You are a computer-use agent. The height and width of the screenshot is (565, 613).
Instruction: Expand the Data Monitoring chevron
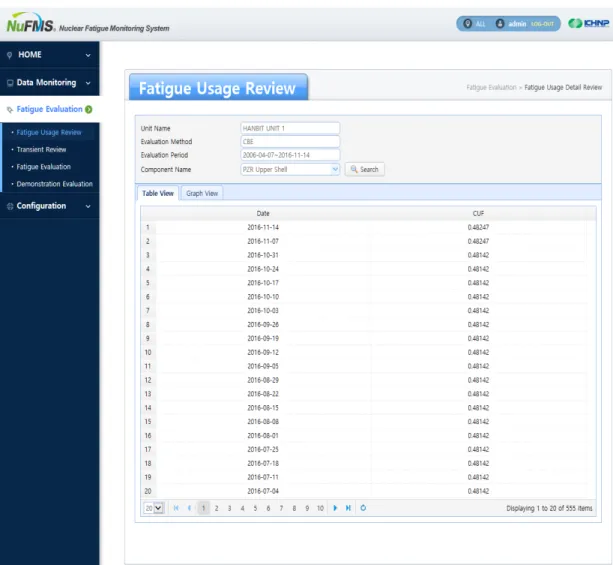(x=88, y=83)
